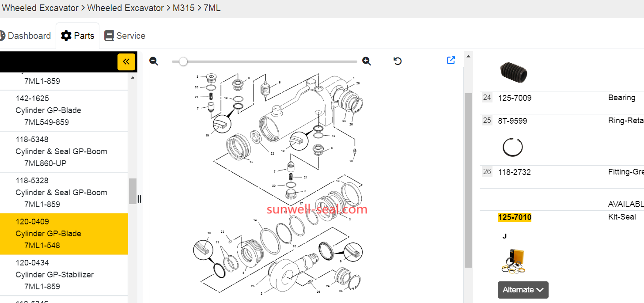Collapse the sidebar with the double chevron button

126,62
